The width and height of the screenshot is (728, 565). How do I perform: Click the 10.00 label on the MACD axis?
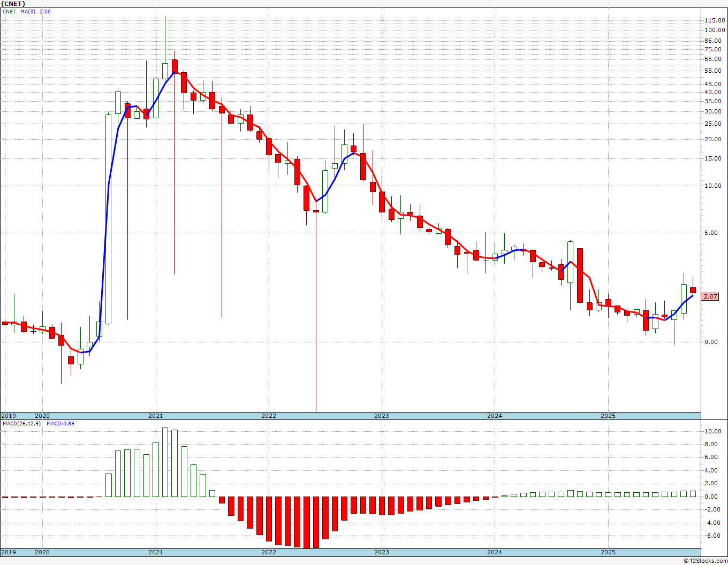pos(712,431)
